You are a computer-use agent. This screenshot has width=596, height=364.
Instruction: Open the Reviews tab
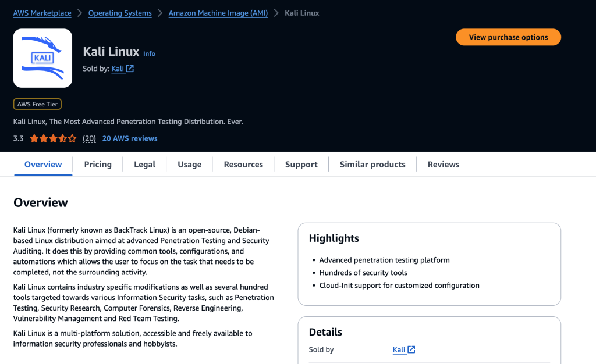tap(443, 165)
